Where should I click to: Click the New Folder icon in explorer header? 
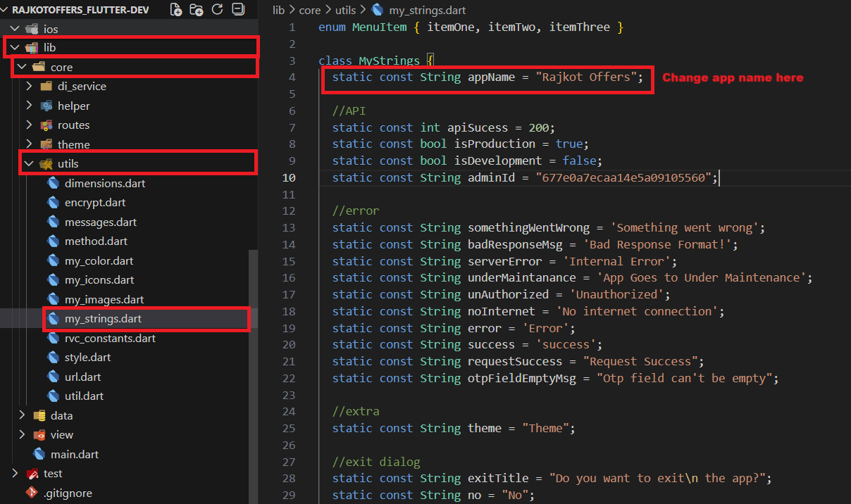pyautogui.click(x=197, y=10)
